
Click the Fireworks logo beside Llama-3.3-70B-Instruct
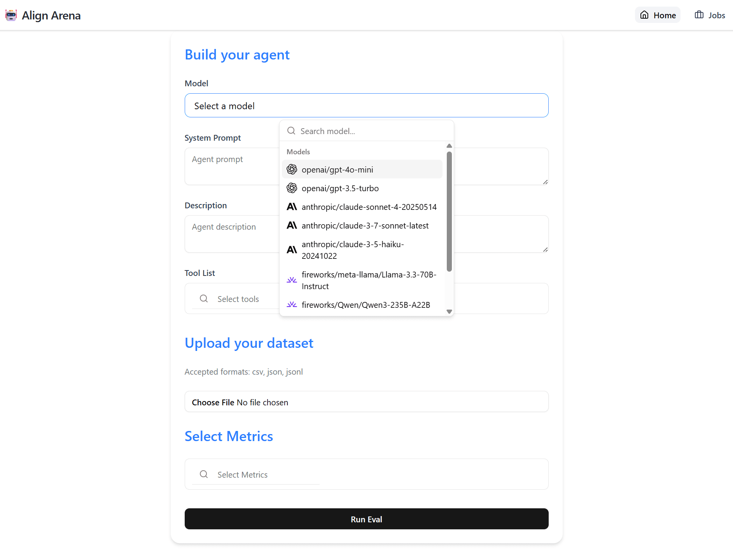(292, 280)
